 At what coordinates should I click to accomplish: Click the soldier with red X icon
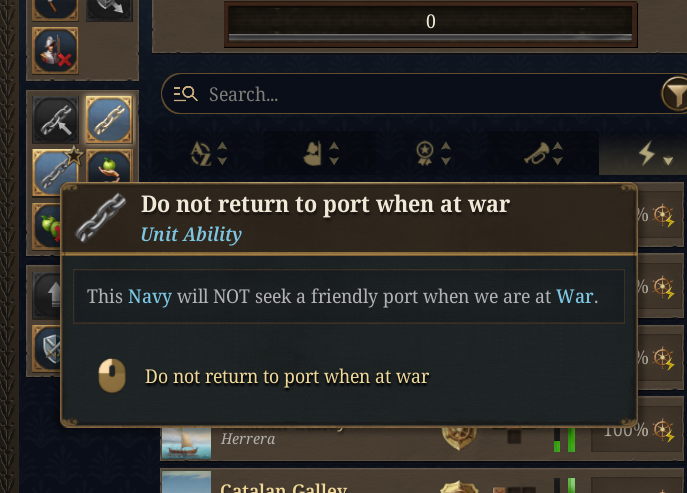(53, 51)
